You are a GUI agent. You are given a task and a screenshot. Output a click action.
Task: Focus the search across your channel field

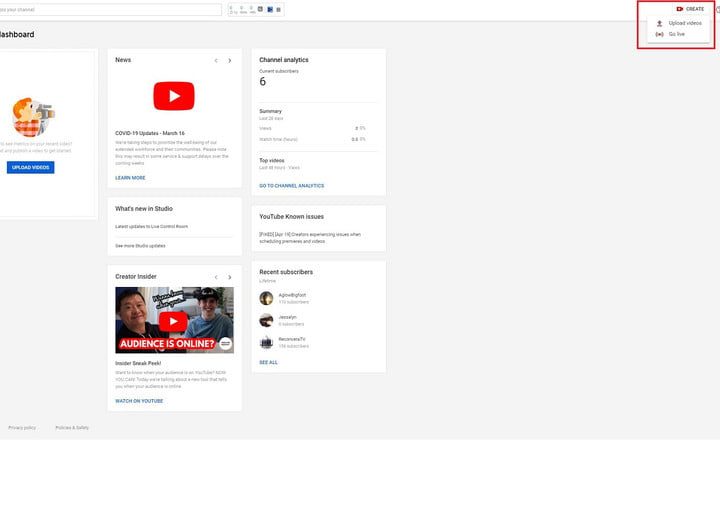[110, 9]
